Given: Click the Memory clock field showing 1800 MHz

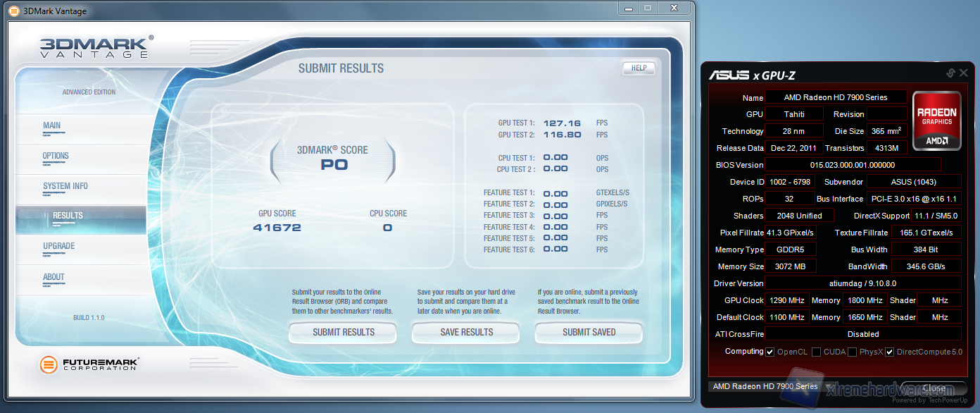Looking at the screenshot, I should pyautogui.click(x=865, y=300).
